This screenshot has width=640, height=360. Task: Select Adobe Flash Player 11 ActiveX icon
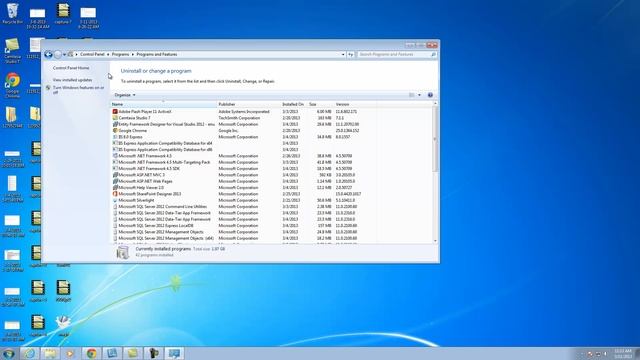pyautogui.click(x=115, y=111)
